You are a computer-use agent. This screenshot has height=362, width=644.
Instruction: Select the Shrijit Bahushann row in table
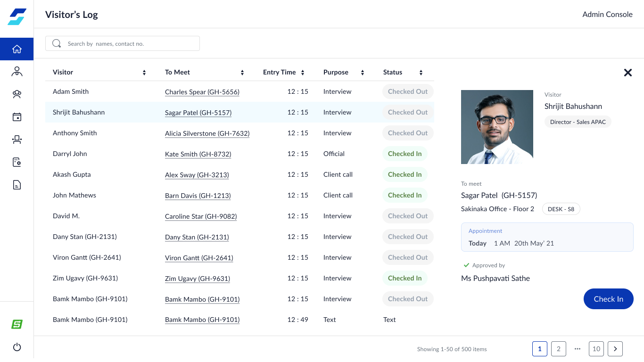point(239,112)
